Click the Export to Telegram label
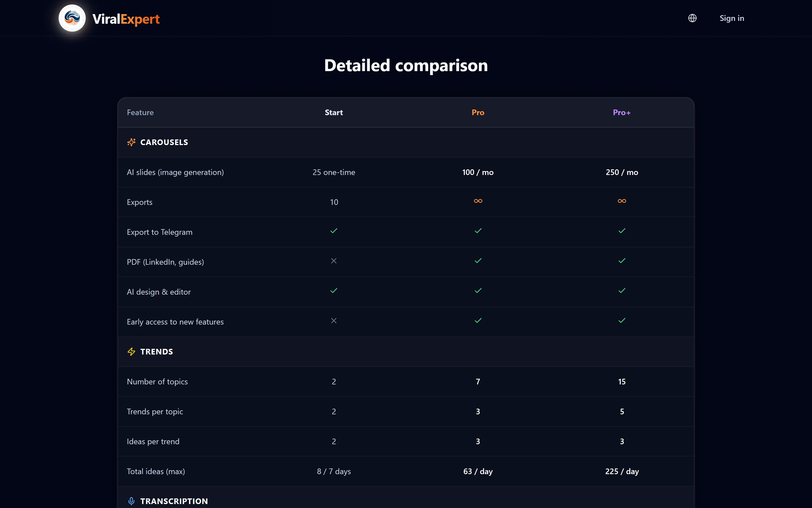Image resolution: width=812 pixels, height=508 pixels. point(160,232)
